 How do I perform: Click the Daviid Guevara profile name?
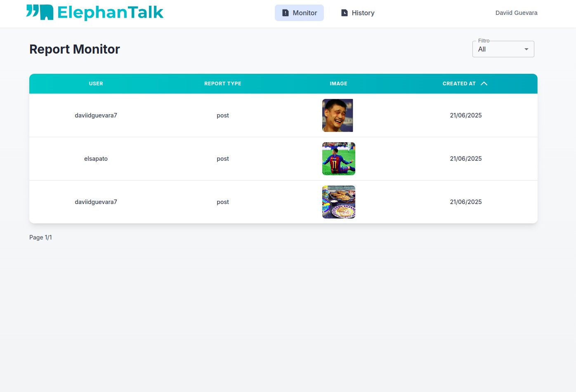point(516,13)
